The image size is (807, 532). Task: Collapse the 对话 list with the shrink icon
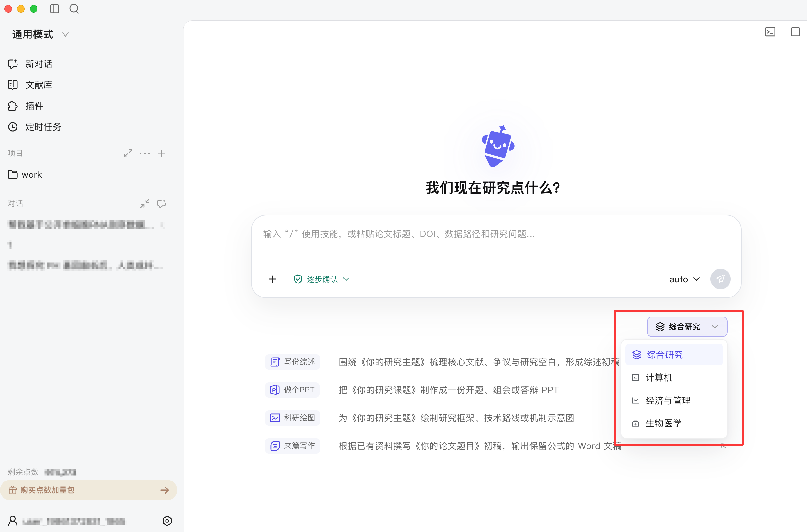(x=145, y=204)
